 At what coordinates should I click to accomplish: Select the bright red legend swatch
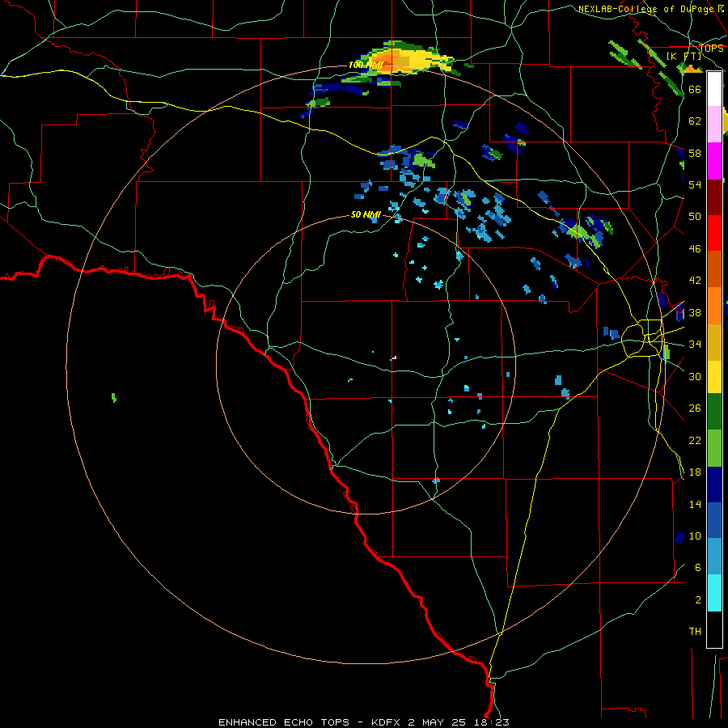(714, 233)
